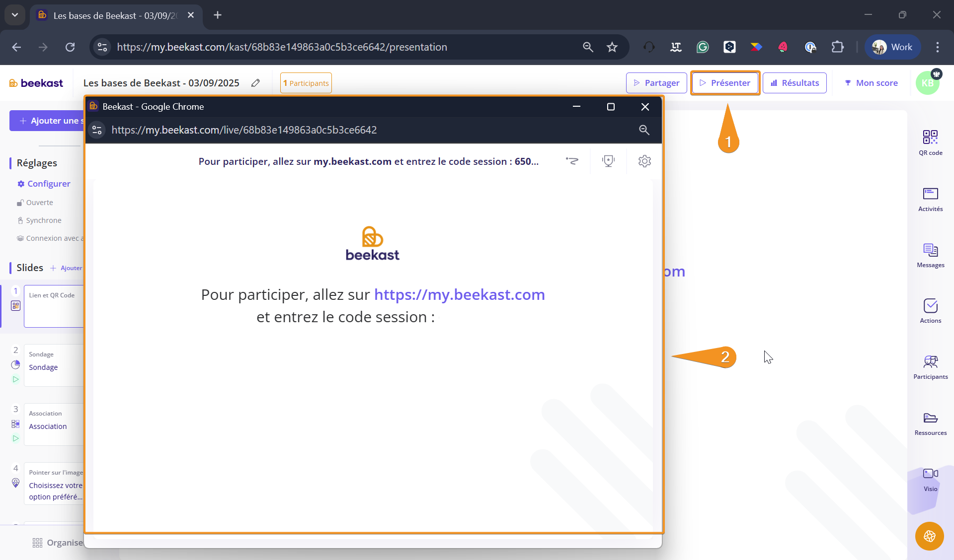This screenshot has width=954, height=560.
Task: Click main browser zoom magnifier icon
Action: (588, 47)
